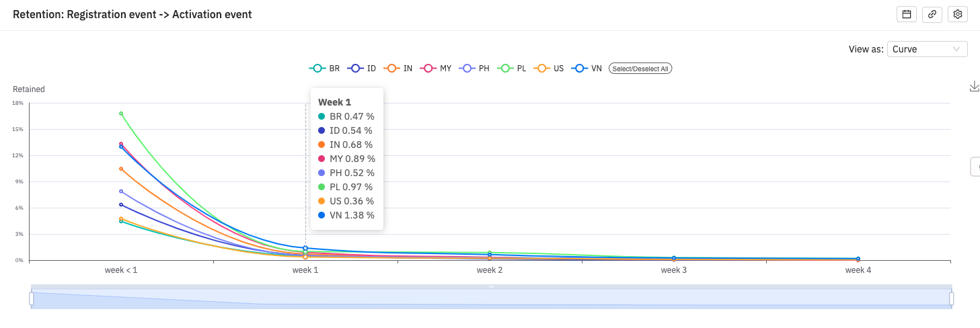Image resolution: width=980 pixels, height=328 pixels.
Task: Toggle PH series in legend
Action: coord(474,69)
